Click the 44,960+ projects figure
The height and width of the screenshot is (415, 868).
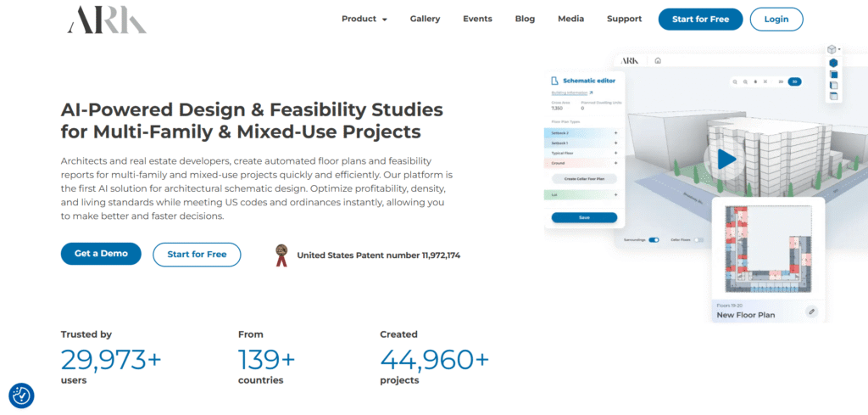click(x=435, y=360)
